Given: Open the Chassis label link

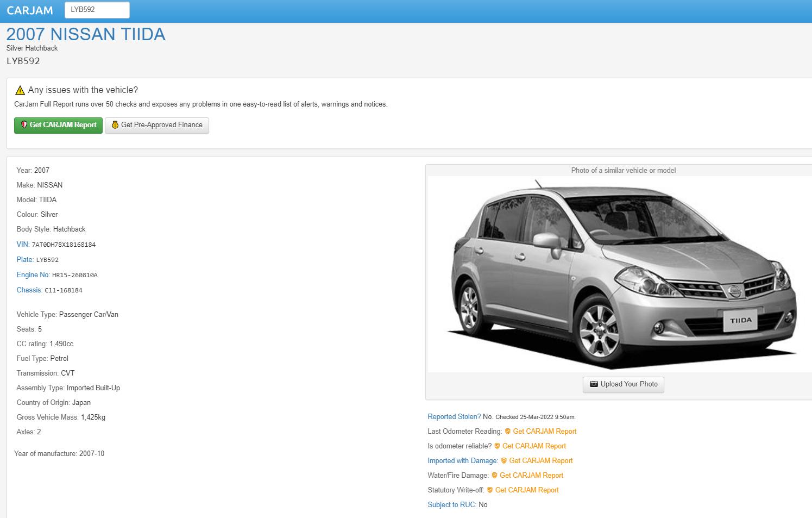Looking at the screenshot, I should [x=29, y=290].
